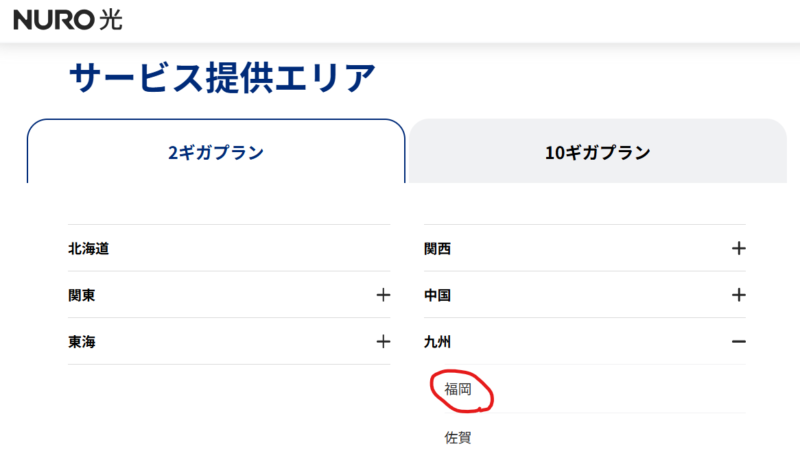Click the 関西 region label
The width and height of the screenshot is (800, 464).
[438, 248]
